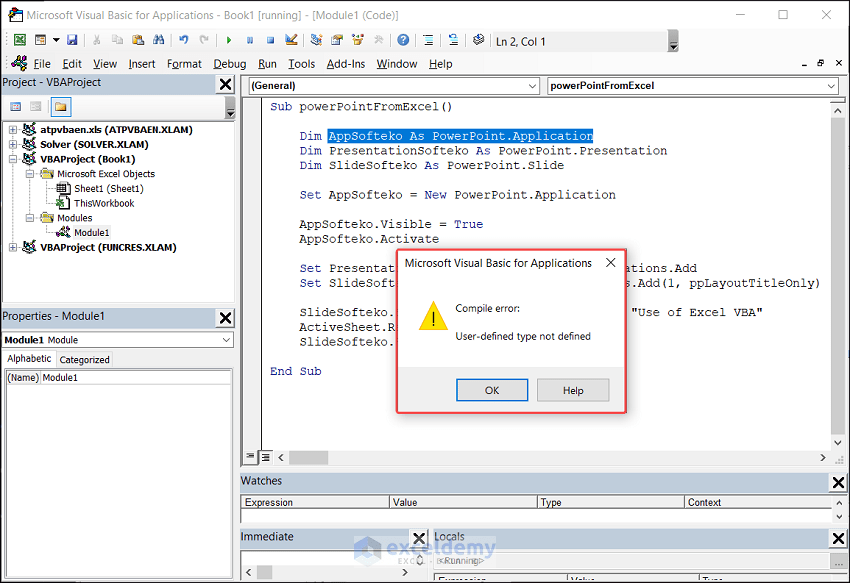Switch to the Categorized properties tab
The width and height of the screenshot is (850, 583).
coord(84,360)
